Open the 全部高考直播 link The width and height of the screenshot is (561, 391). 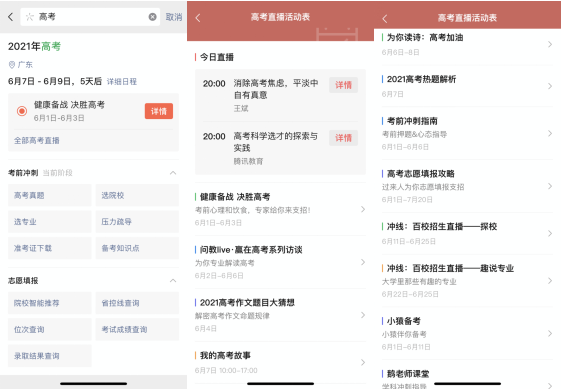(x=37, y=141)
